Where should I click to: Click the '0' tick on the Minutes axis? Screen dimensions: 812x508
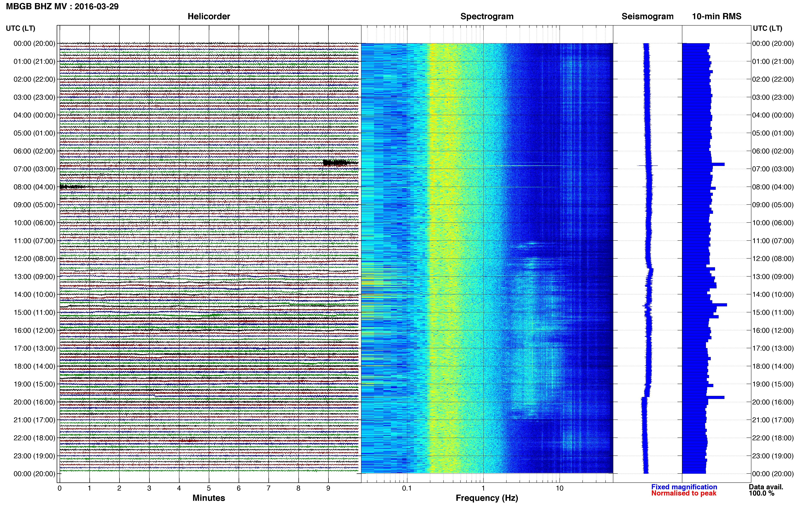(x=59, y=488)
